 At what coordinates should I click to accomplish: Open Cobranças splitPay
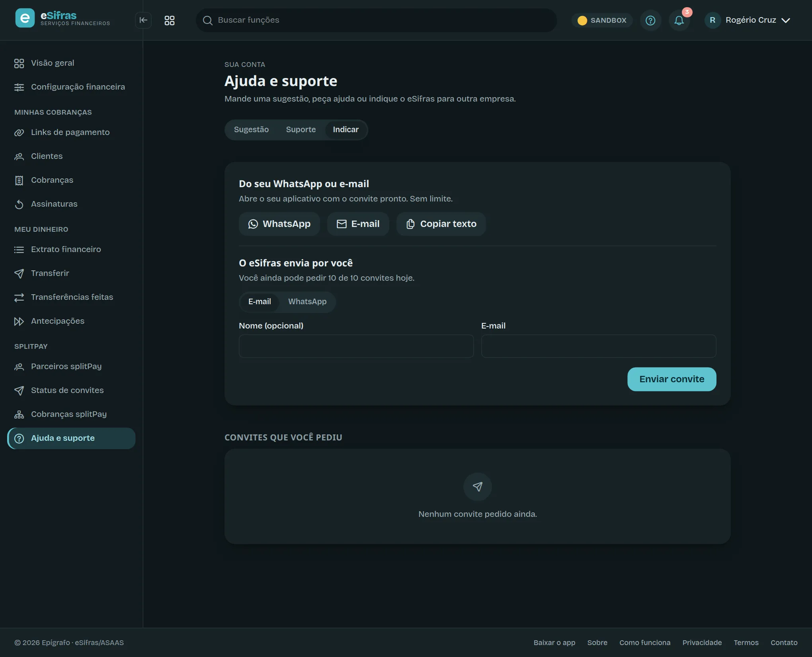(x=72, y=415)
